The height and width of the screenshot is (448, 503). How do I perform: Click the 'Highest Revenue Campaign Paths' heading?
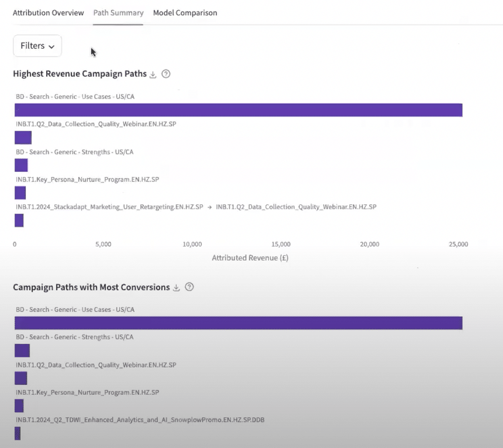[80, 74]
